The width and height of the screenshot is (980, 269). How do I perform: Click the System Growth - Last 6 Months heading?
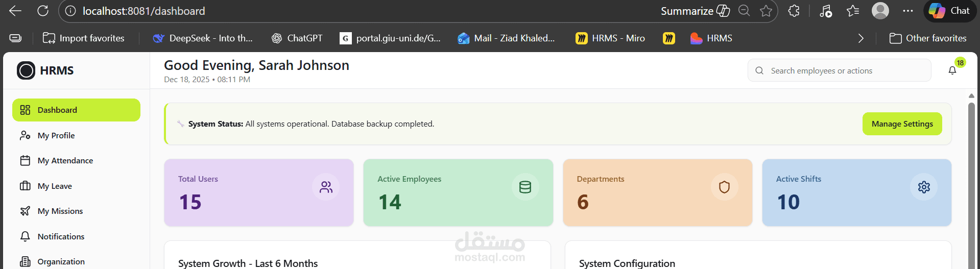(x=248, y=263)
